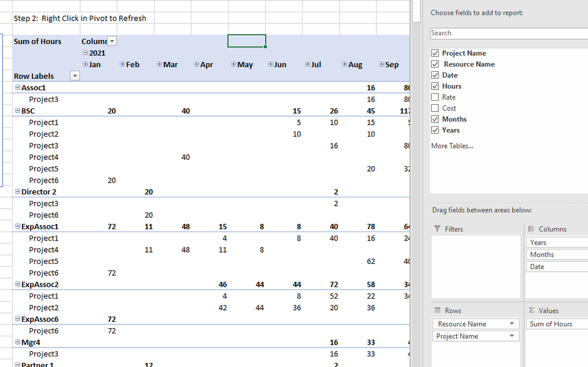Expand the Jan month column
Screen dimensions: 588x367
[85, 64]
